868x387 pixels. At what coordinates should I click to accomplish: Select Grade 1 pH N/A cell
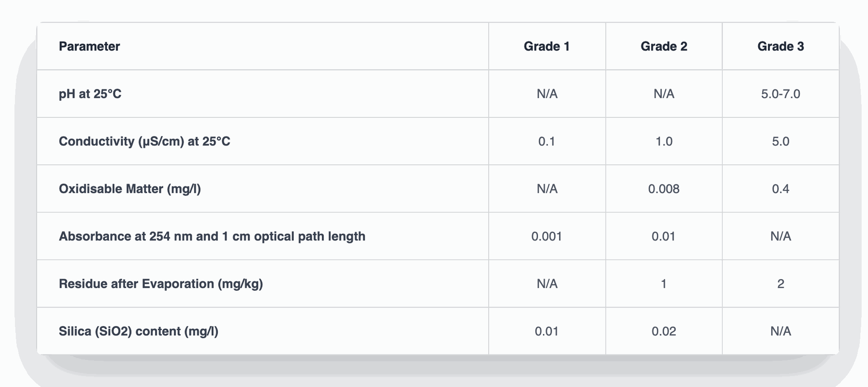pyautogui.click(x=547, y=94)
